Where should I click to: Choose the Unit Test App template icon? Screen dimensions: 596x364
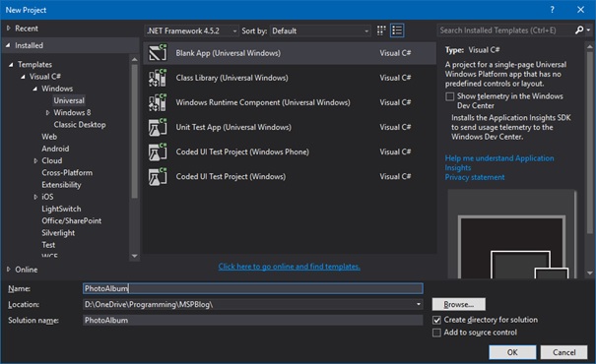click(158, 127)
